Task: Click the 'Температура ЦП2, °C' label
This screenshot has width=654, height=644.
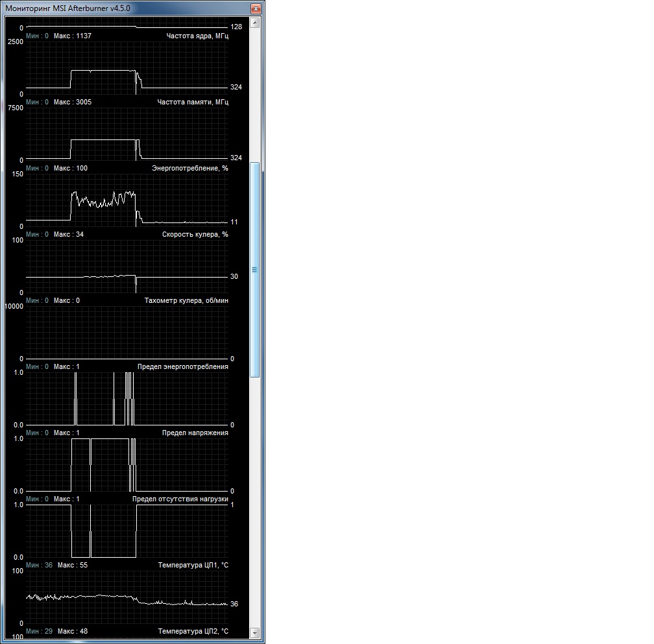Action: point(193,631)
